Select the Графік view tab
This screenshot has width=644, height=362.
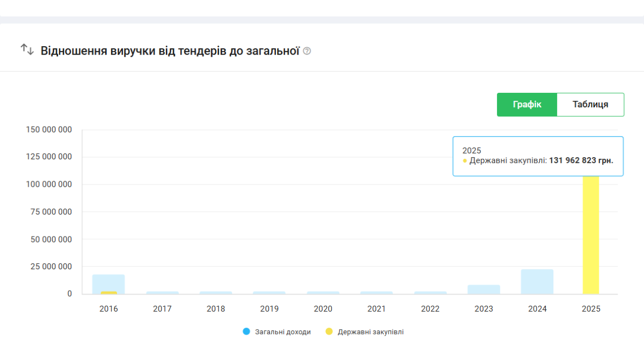(526, 105)
